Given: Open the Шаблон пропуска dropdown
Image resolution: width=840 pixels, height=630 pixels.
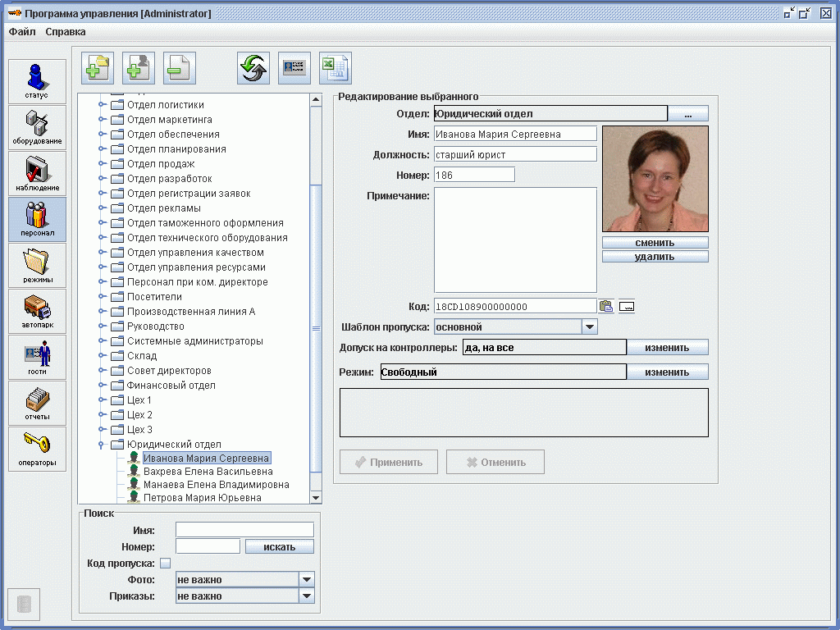Looking at the screenshot, I should 589,326.
